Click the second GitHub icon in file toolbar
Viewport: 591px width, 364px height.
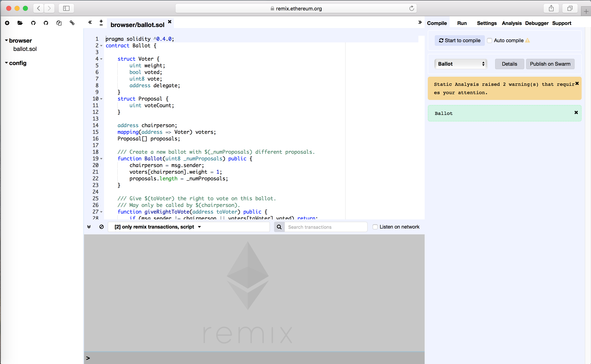pyautogui.click(x=46, y=23)
